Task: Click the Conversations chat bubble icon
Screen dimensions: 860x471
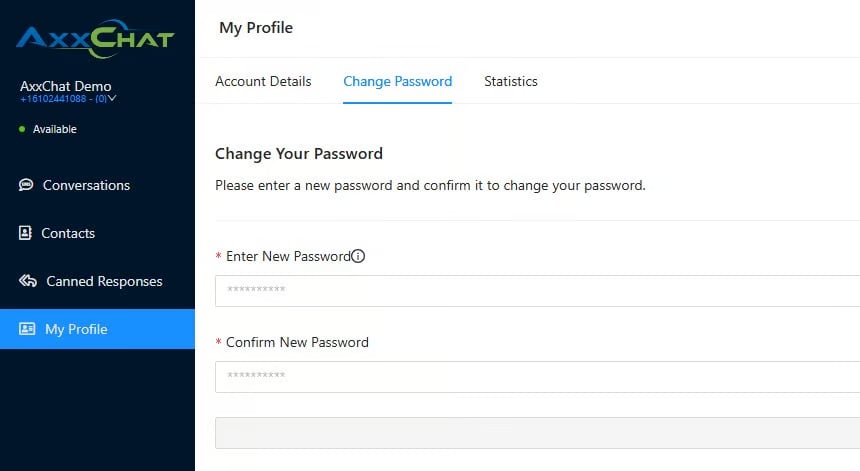Action: (x=26, y=185)
